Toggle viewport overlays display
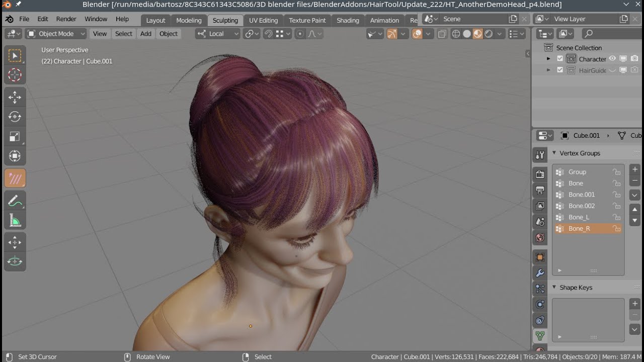Screen dimensions: 644x362 coord(417,34)
